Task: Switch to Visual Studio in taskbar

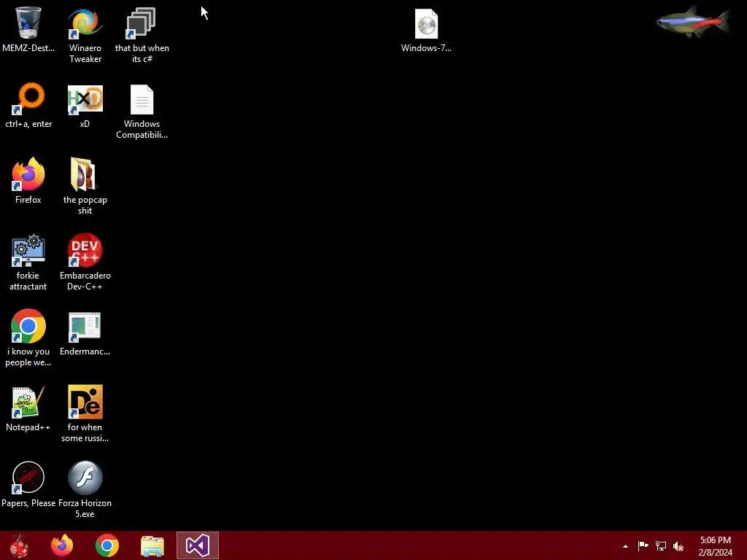Action: pos(198,545)
